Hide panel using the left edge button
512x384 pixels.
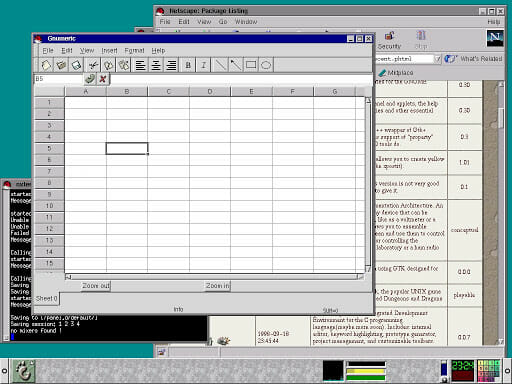(x=4, y=371)
